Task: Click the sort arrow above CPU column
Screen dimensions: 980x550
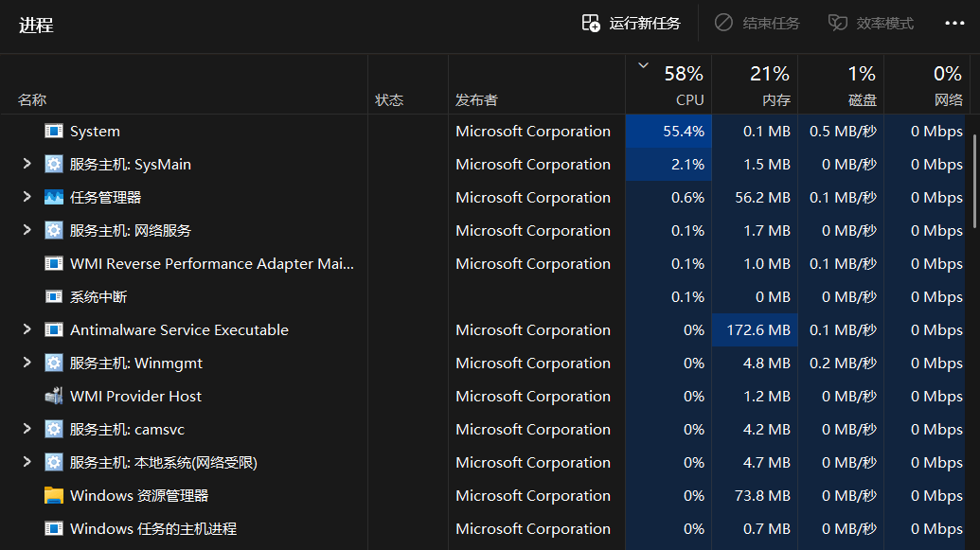Action: click(x=643, y=65)
